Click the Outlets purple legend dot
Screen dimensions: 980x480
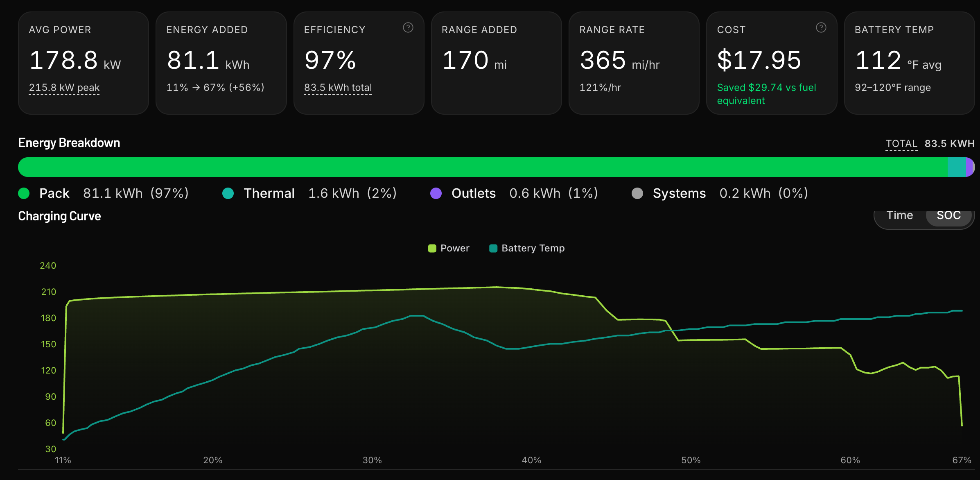click(x=436, y=193)
